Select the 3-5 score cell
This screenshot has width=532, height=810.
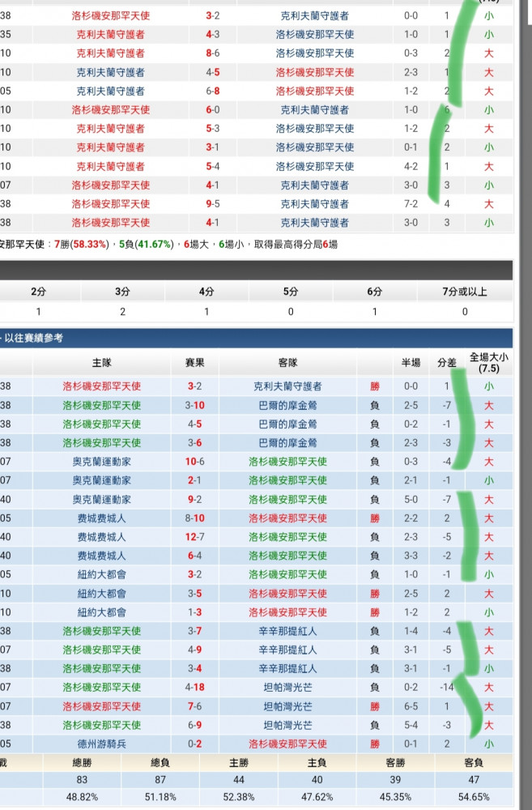[x=194, y=594]
